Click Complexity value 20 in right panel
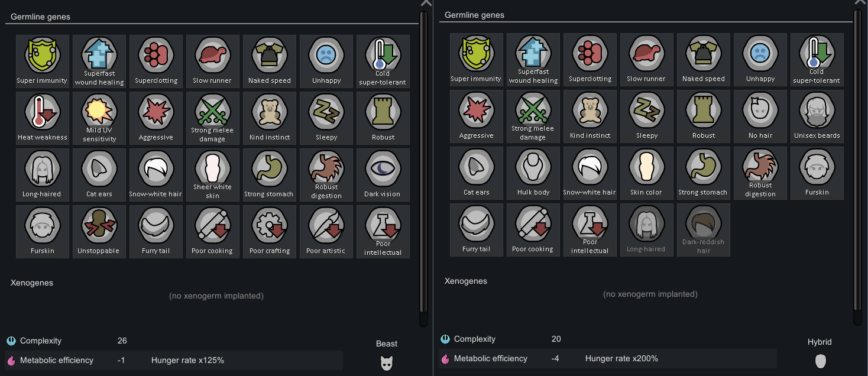The width and height of the screenshot is (868, 376). coord(556,339)
